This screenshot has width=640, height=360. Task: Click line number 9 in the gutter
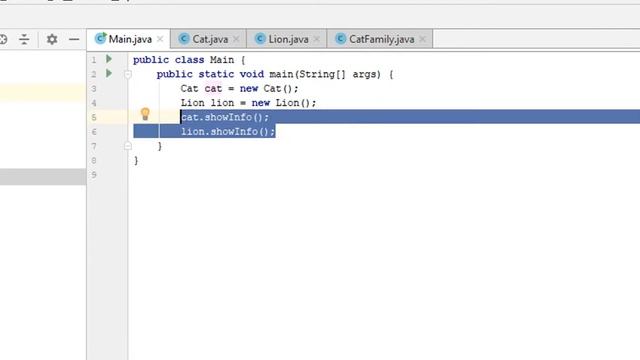pyautogui.click(x=94, y=175)
